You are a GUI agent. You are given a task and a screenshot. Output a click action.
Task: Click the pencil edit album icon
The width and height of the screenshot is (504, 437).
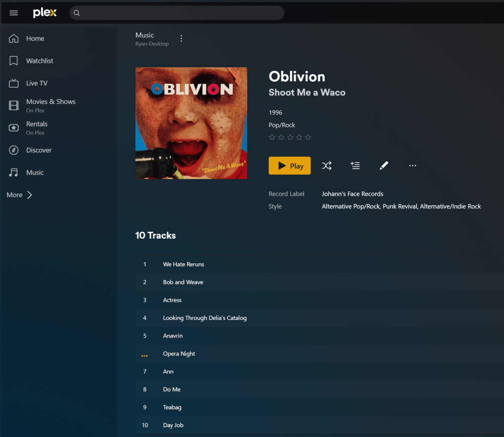[384, 166]
